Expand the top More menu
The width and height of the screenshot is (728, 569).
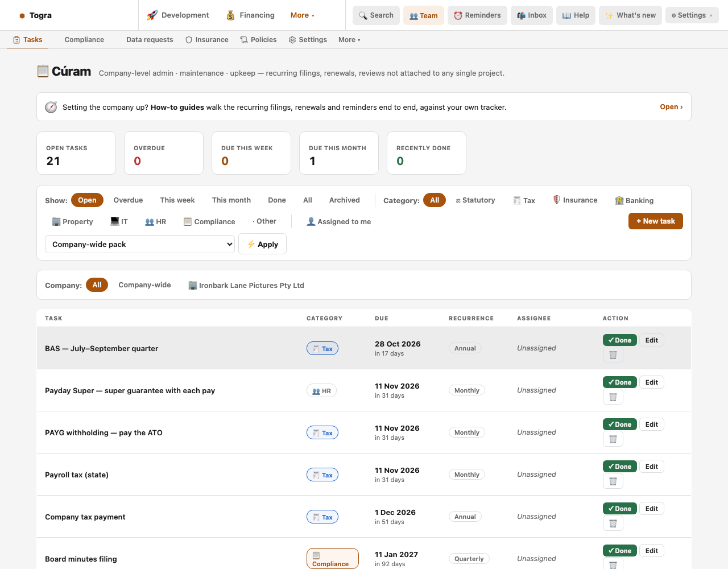303,15
